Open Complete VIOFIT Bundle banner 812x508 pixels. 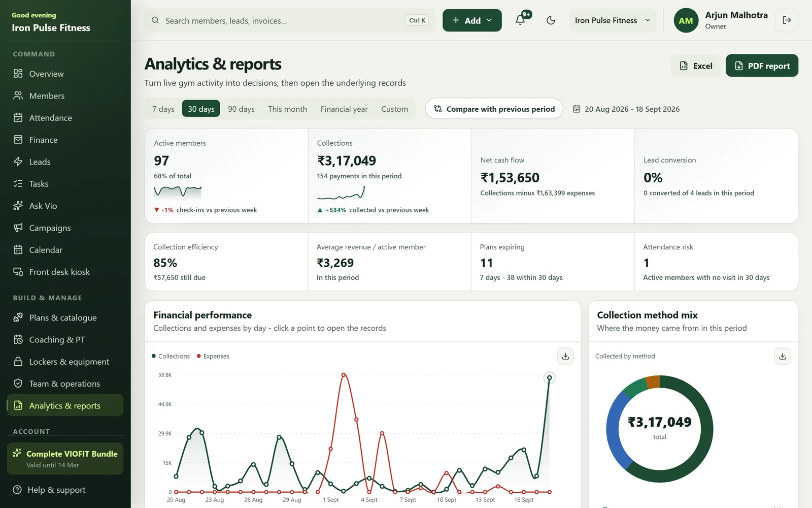pyautogui.click(x=65, y=459)
